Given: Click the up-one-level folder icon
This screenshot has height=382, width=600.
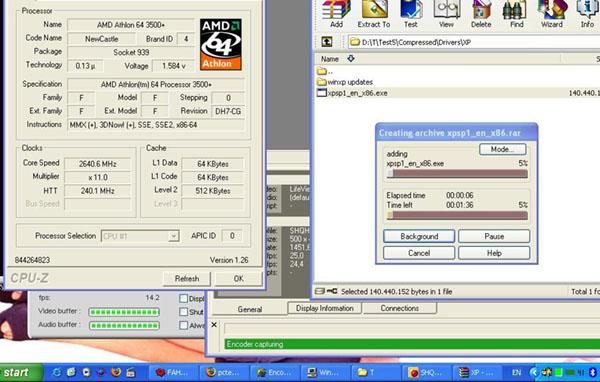Looking at the screenshot, I should pos(326,42).
